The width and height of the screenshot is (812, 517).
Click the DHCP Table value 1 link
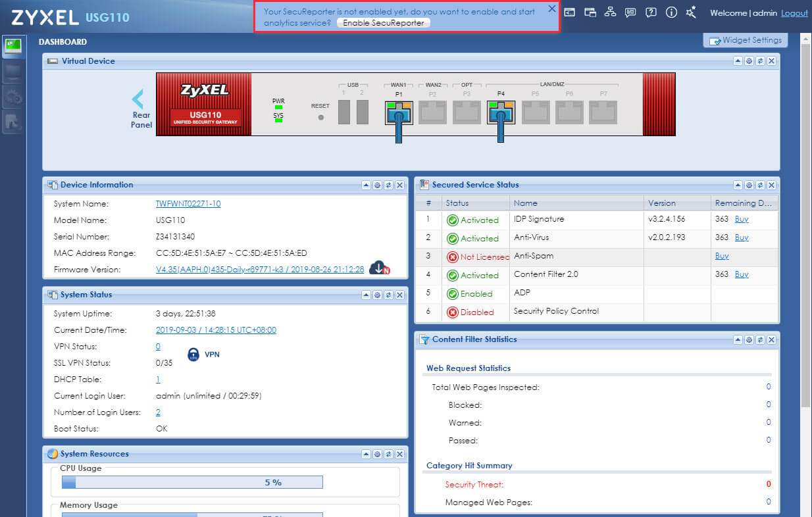pos(158,380)
